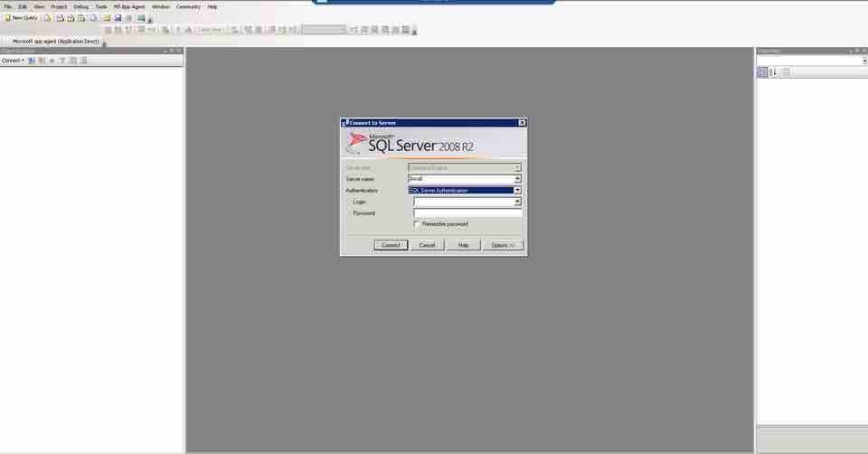Click the Save floppy-disk toolbar icon

click(x=118, y=18)
